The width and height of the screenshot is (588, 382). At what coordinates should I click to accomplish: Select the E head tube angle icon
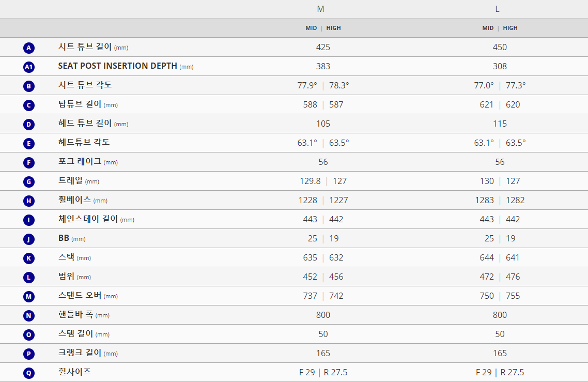(x=29, y=144)
